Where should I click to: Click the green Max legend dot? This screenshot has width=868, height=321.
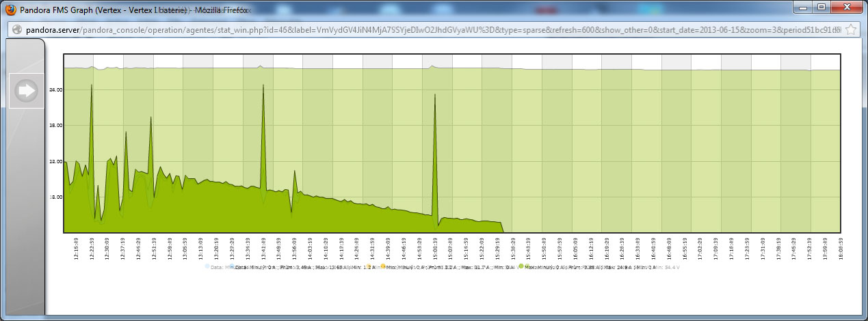(x=521, y=266)
